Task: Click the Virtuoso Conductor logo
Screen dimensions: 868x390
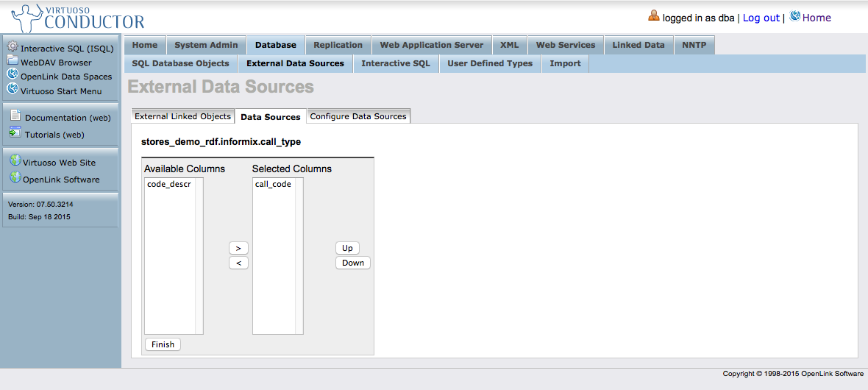Action: pos(79,18)
